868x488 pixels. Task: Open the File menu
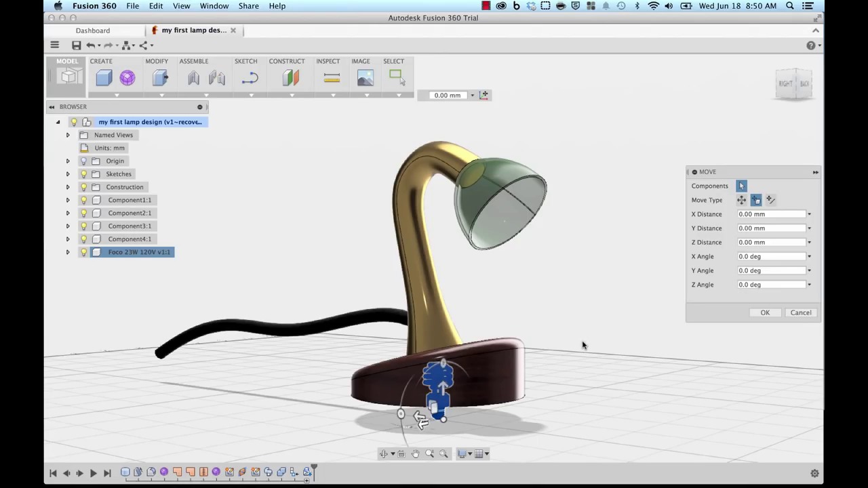coord(132,6)
